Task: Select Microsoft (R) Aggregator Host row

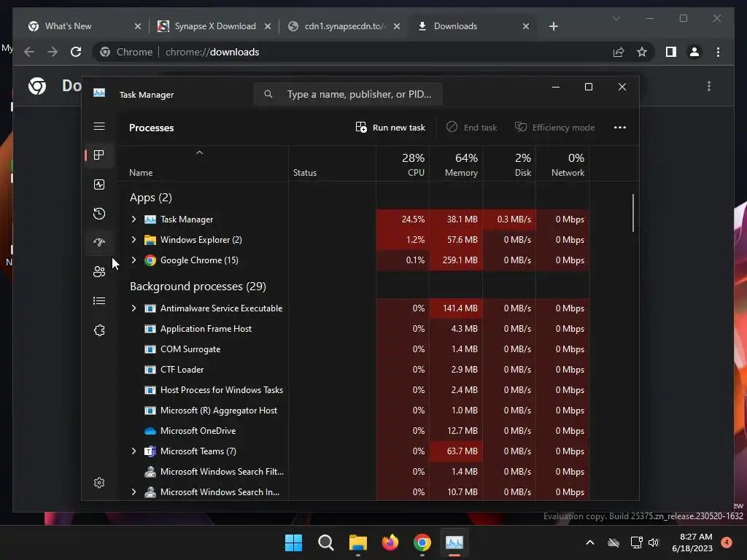Action: click(x=353, y=411)
